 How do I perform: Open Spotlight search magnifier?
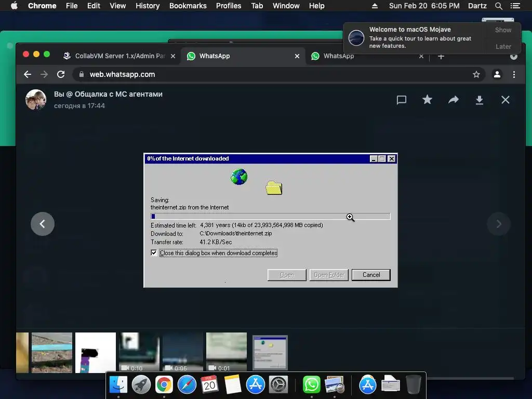tap(498, 6)
